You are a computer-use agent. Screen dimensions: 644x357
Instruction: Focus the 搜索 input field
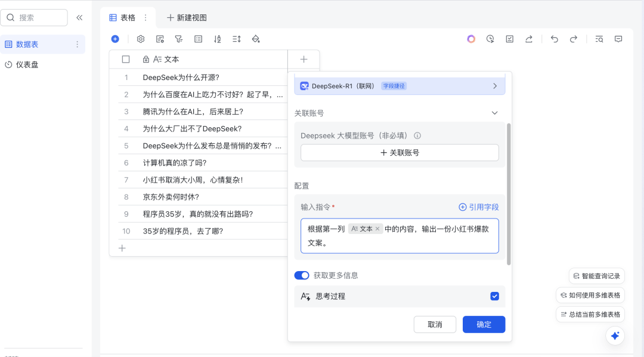click(x=34, y=18)
